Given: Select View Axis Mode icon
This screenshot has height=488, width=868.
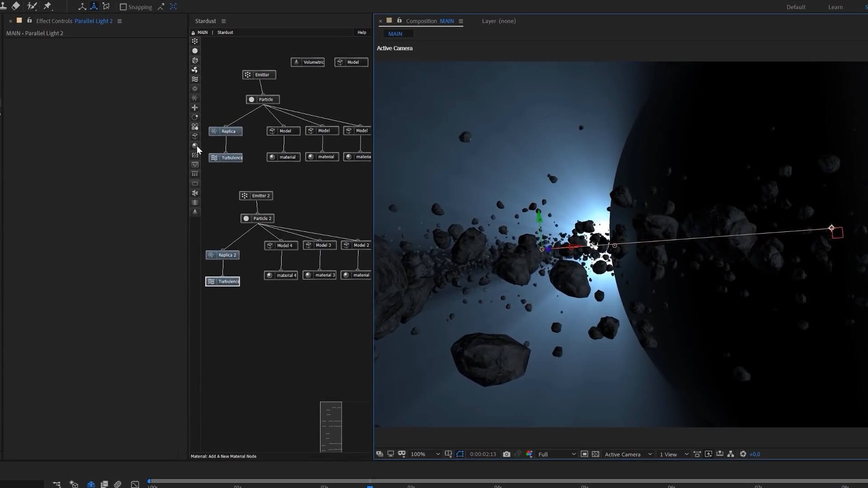Looking at the screenshot, I should click(106, 6).
